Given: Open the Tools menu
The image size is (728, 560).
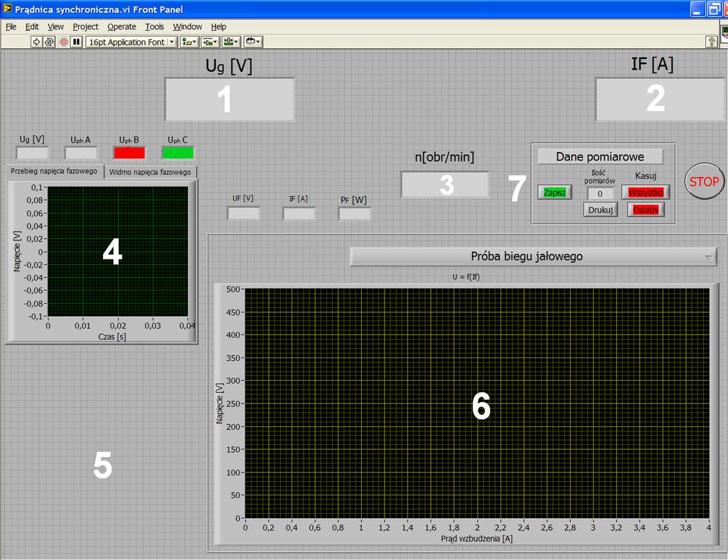Looking at the screenshot, I should click(154, 26).
